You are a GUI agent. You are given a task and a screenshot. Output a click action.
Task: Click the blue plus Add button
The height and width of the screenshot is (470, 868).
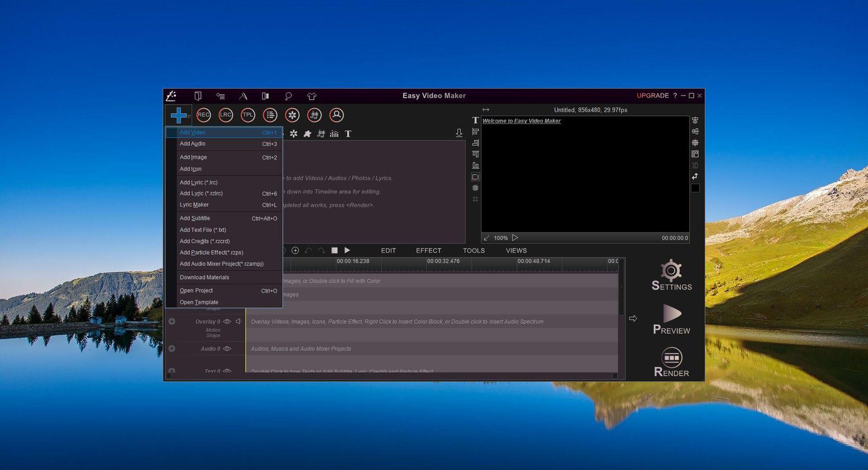(178, 115)
